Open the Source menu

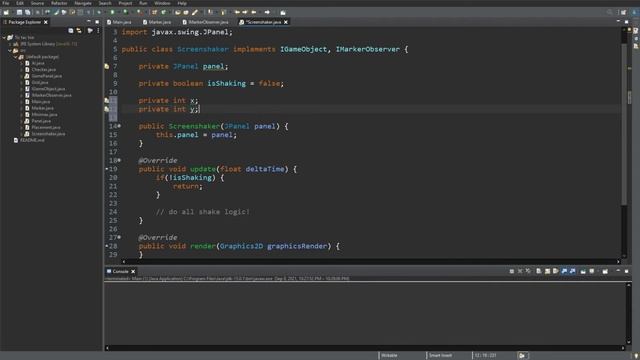[37, 3]
